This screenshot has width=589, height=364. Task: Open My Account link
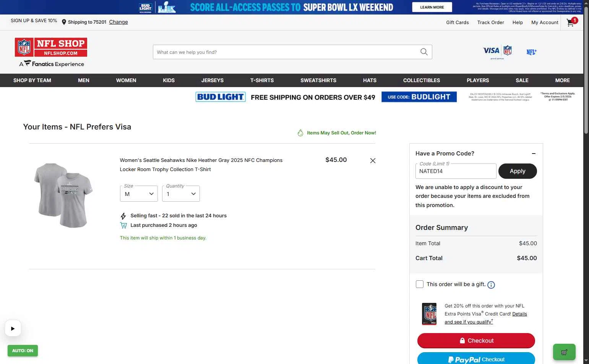click(545, 23)
